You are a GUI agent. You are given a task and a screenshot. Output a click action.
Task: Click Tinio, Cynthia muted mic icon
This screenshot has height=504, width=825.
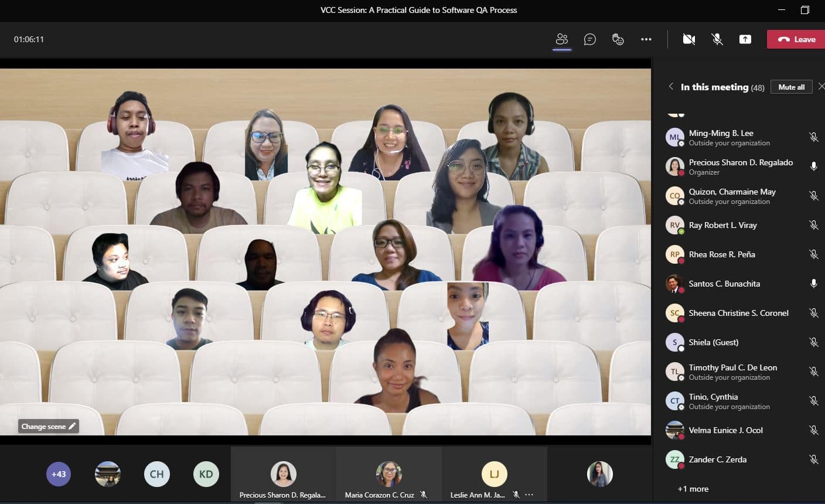tap(813, 401)
